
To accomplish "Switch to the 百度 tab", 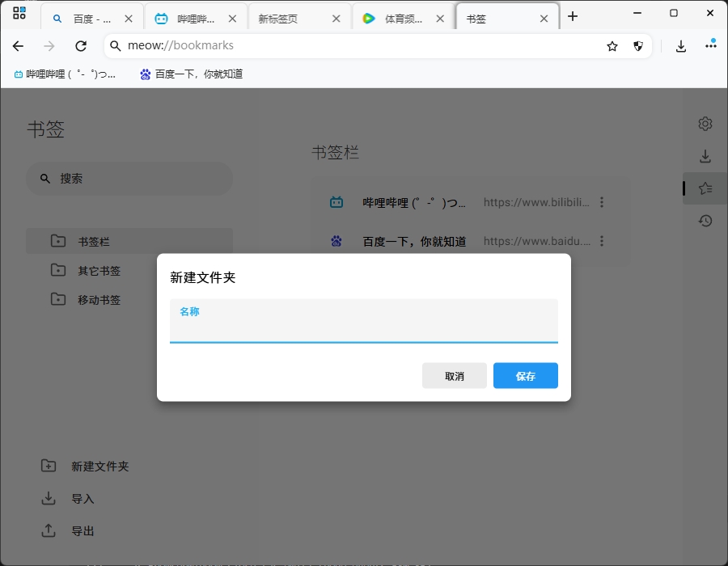I will 92,19.
